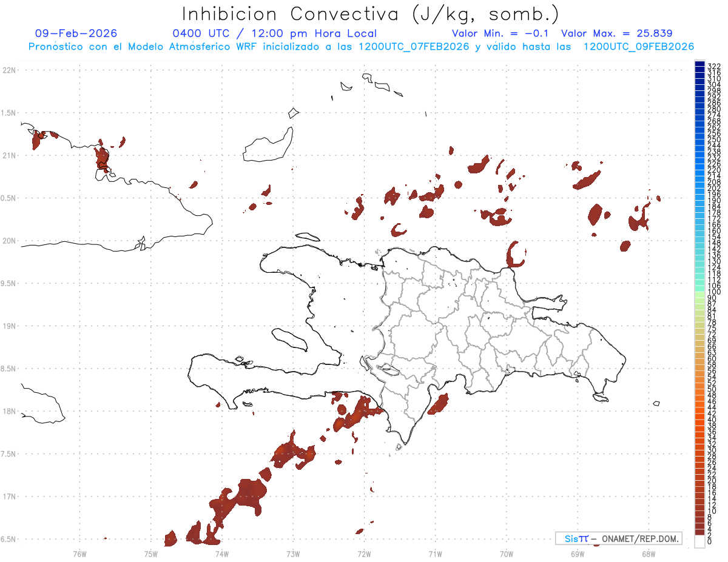The image size is (728, 562).
Task: Click the title 'Inhibicion Convectiva (J/kg, somb.)'
Action: tap(370, 14)
